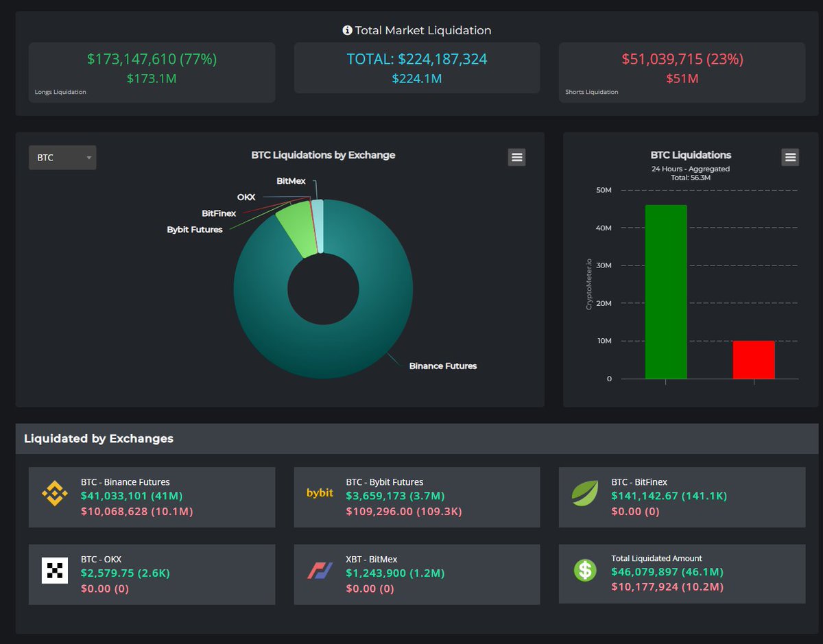
Task: Click the $173,147,610 (77%) longs value
Action: point(152,59)
